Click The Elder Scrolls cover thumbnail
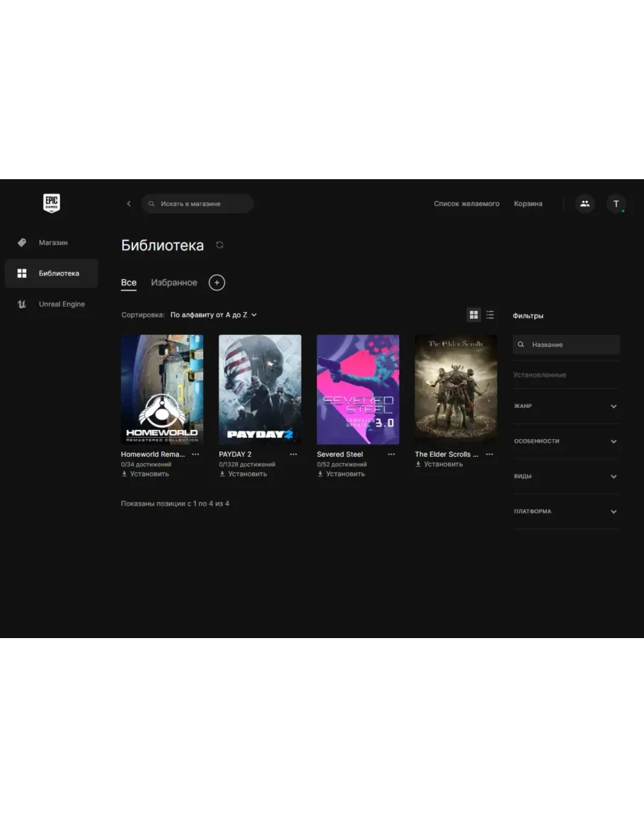 [456, 390]
